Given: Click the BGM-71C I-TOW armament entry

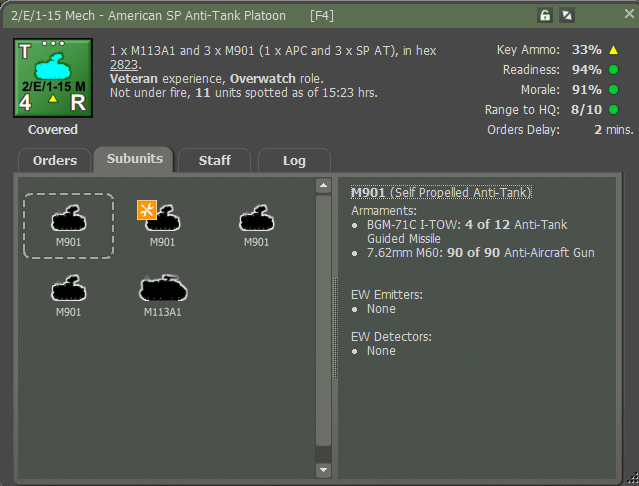Looking at the screenshot, I should (467, 231).
